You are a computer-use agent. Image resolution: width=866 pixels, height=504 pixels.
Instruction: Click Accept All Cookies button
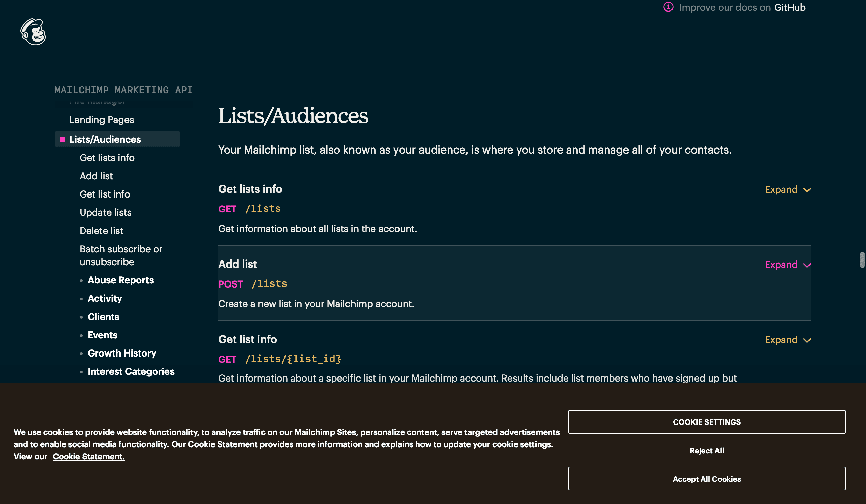coord(706,478)
